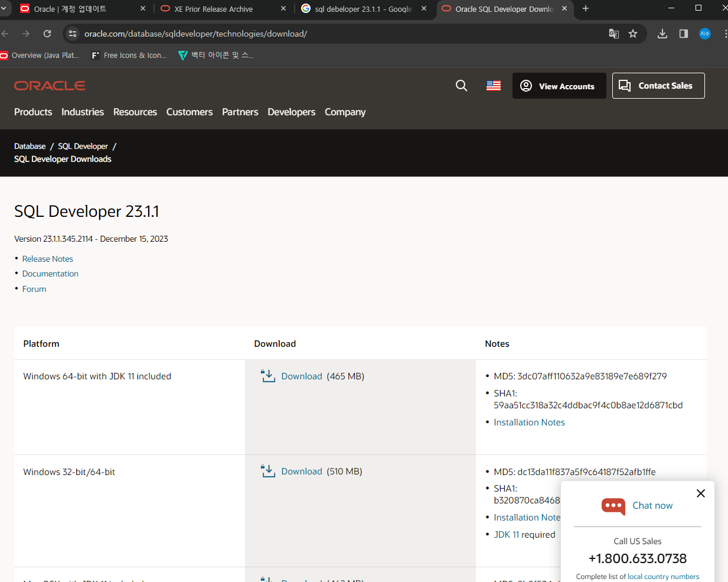Start a Chat now conversation
728x582 pixels.
tap(652, 506)
